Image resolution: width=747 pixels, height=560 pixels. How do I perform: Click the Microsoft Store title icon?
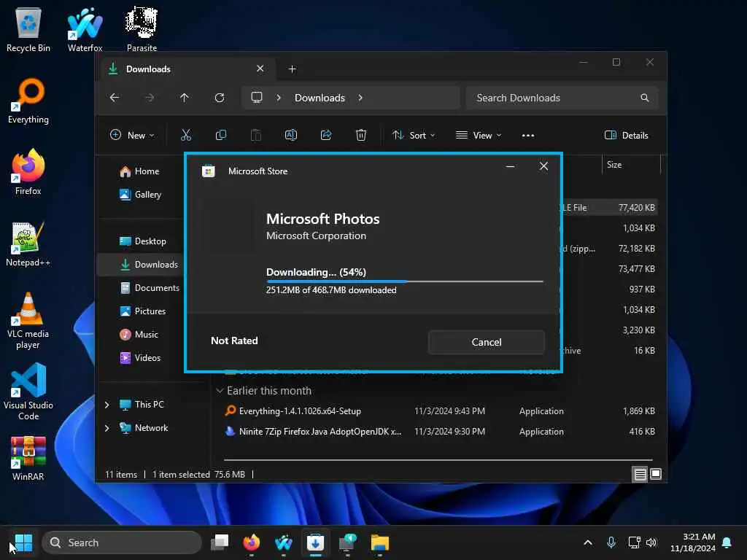pos(208,171)
